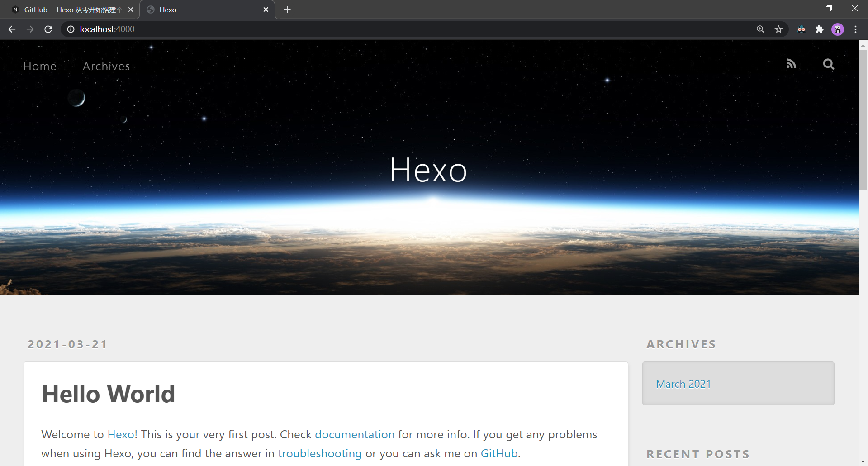Open the Chrome profile avatar

click(837, 29)
